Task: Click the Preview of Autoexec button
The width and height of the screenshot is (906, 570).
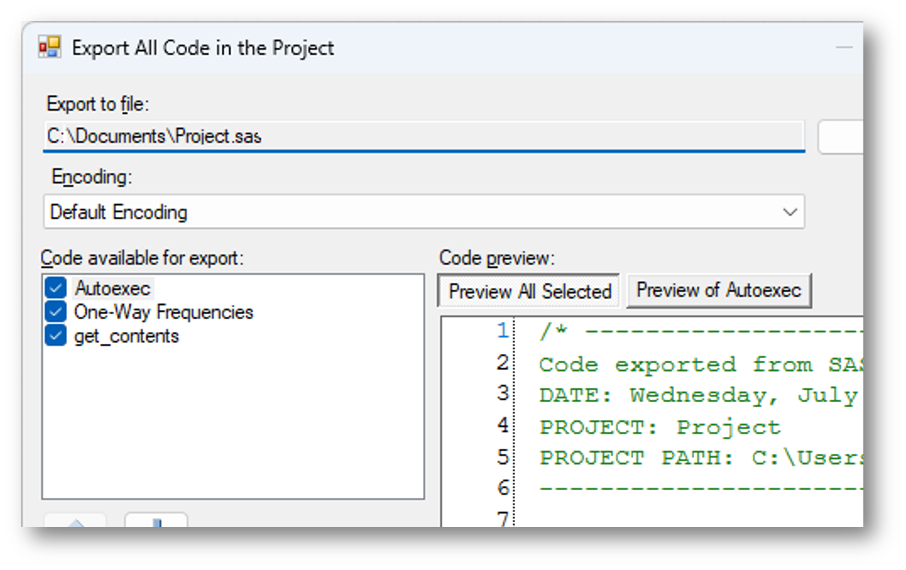Action: point(718,291)
